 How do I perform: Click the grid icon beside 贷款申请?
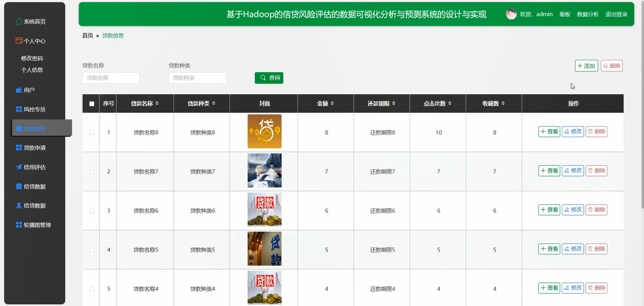pyautogui.click(x=19, y=147)
